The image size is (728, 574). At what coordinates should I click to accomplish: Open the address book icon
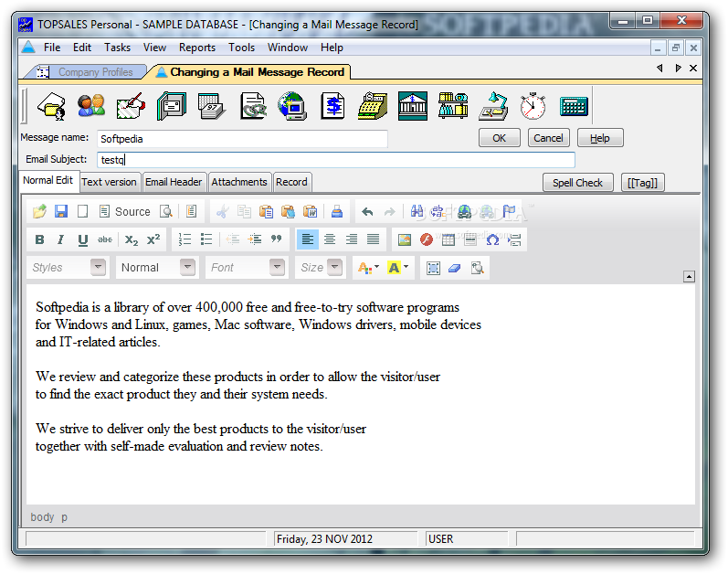(x=172, y=106)
